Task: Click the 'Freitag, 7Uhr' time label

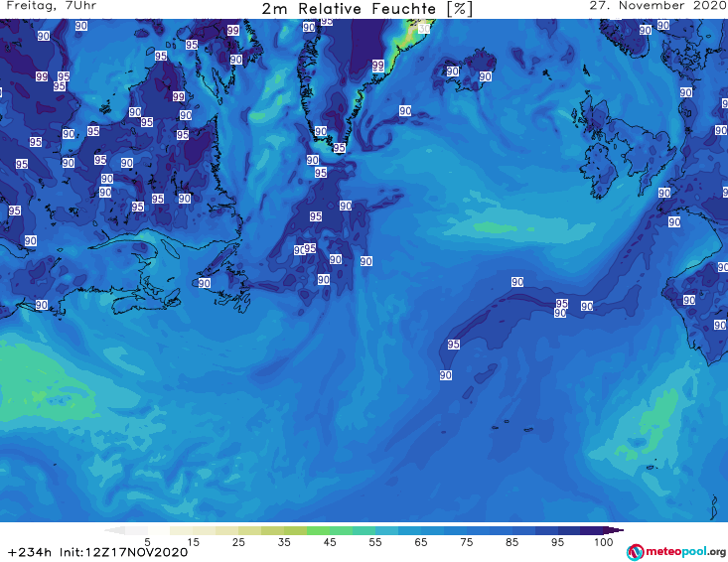Action: coord(52,6)
